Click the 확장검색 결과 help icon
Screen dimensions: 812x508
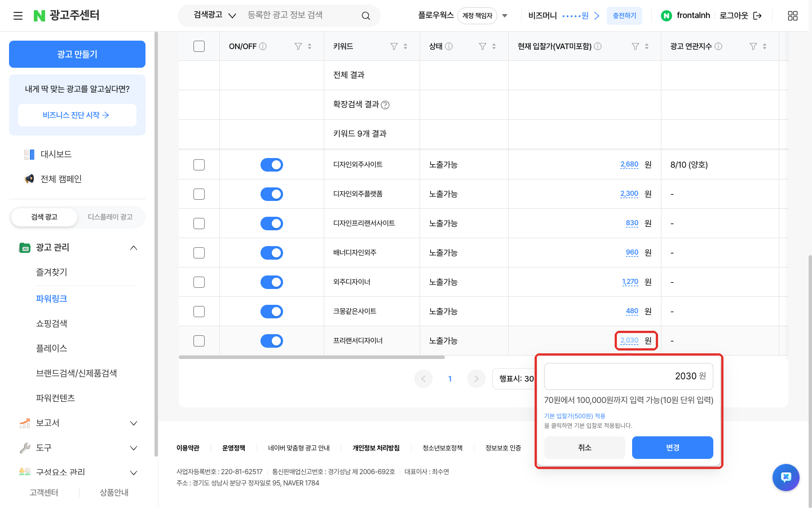pyautogui.click(x=385, y=105)
